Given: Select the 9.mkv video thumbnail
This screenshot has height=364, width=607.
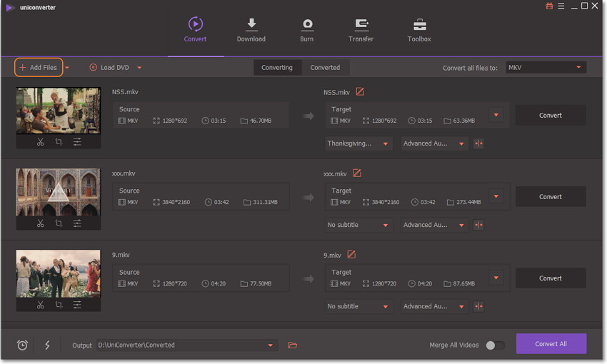Looking at the screenshot, I should point(59,273).
